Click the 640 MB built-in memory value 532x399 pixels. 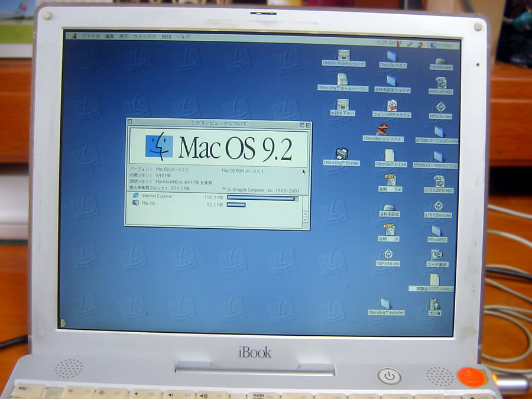(x=163, y=176)
